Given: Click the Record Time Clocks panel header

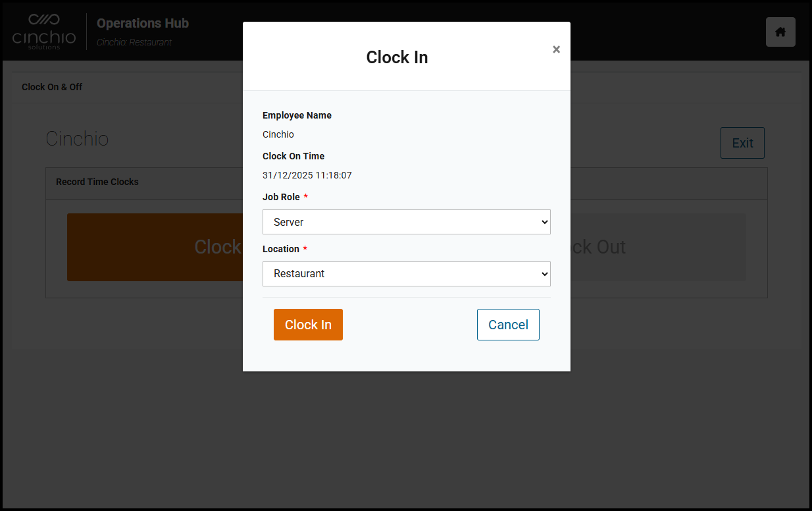Looking at the screenshot, I should pos(97,182).
